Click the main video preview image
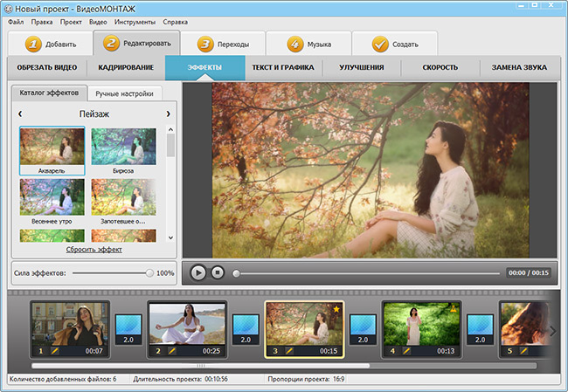Screen dimensions: 568x392 [x=371, y=170]
